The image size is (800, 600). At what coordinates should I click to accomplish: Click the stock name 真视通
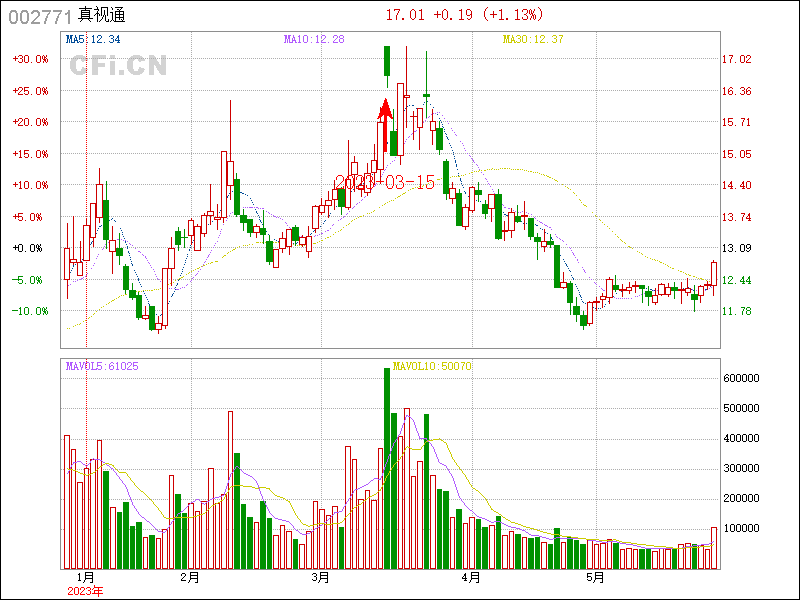pyautogui.click(x=101, y=16)
